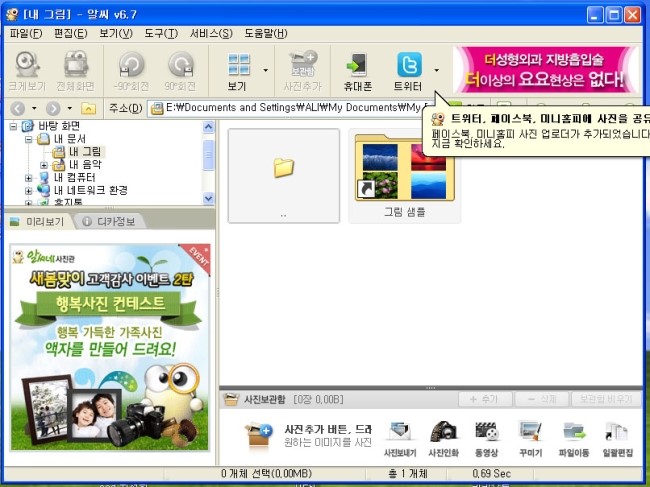Collapse the 내 문서 tree node
This screenshot has height=487, width=650.
[29, 139]
